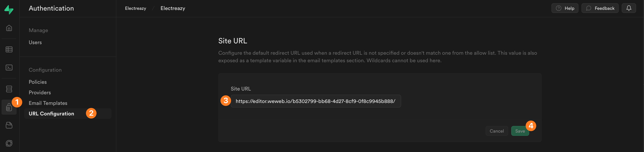The height and width of the screenshot is (152, 644).
Task: Click the Database icon in sidebar
Action: click(9, 89)
